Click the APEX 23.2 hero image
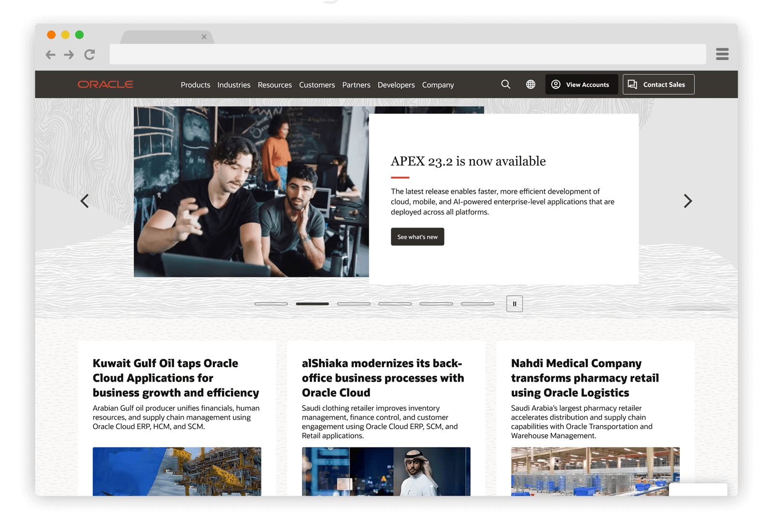This screenshot has height=532, width=773. pos(251,192)
